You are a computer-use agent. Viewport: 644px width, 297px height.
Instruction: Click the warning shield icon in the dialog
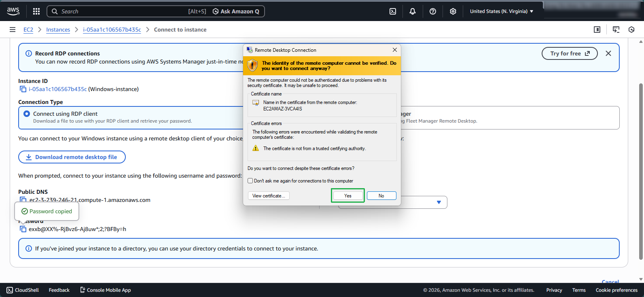coord(252,65)
